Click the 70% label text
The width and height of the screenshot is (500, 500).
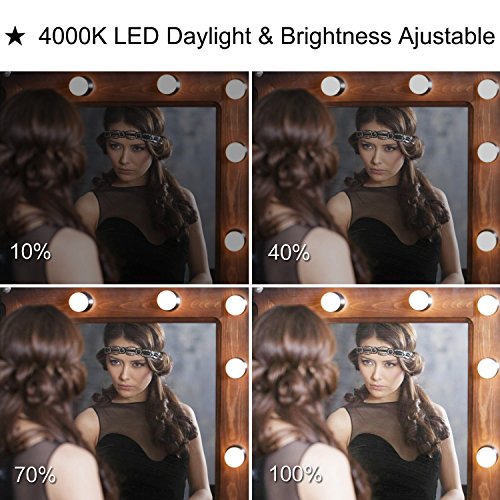point(35,474)
